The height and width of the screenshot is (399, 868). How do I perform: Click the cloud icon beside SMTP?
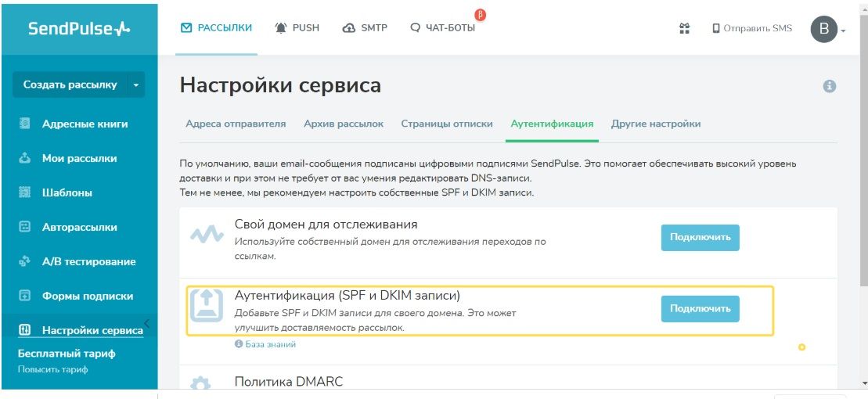(349, 28)
